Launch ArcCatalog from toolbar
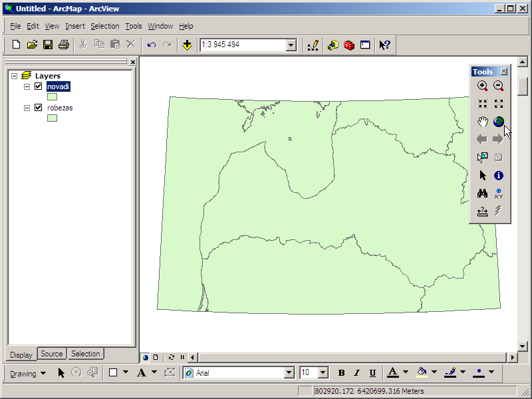Viewport: 532px width, 399px height. point(333,45)
